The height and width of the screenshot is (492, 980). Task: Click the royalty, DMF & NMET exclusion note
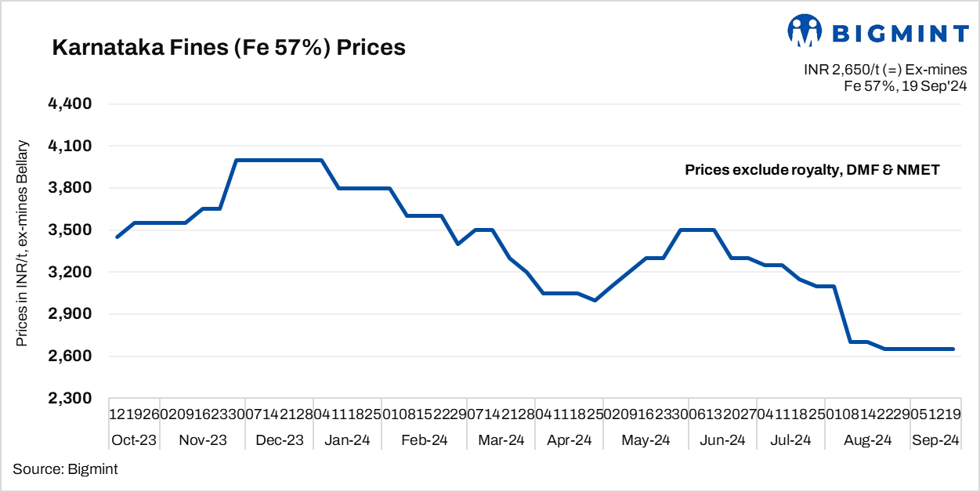click(812, 170)
